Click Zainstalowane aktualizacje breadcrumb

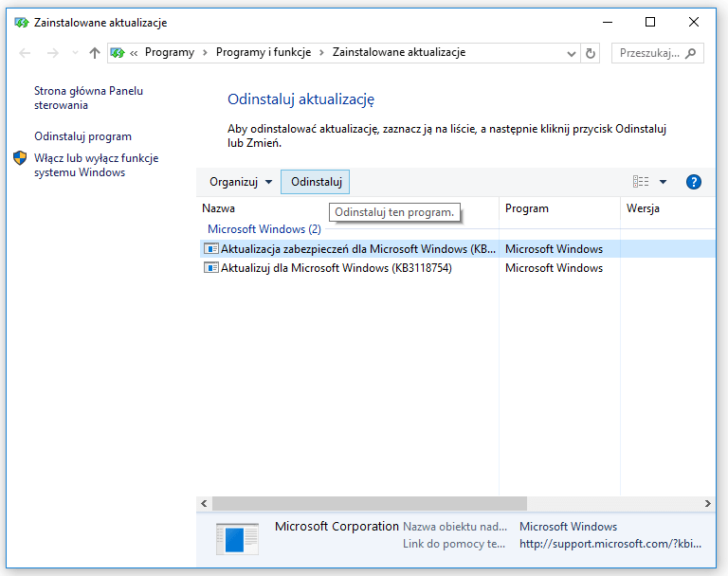tap(399, 52)
